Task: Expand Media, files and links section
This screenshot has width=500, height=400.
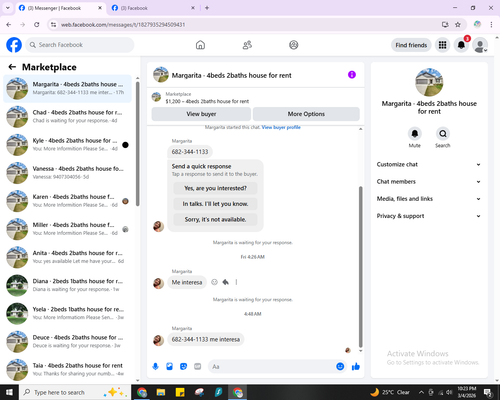Action: 429,199
